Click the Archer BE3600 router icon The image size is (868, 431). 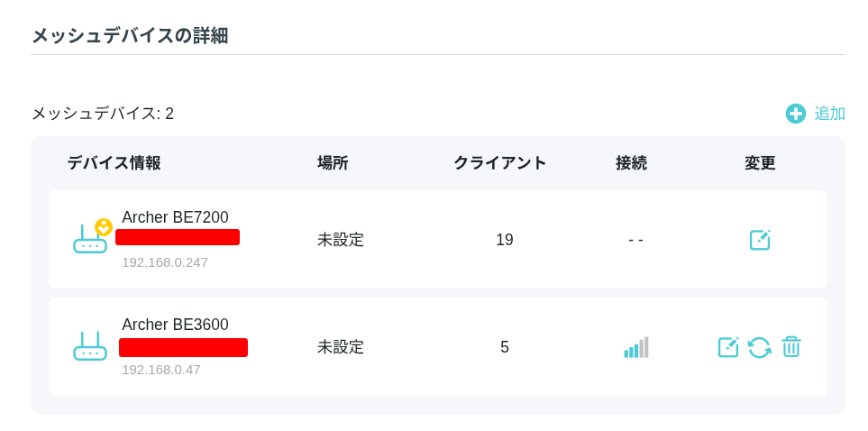click(89, 347)
